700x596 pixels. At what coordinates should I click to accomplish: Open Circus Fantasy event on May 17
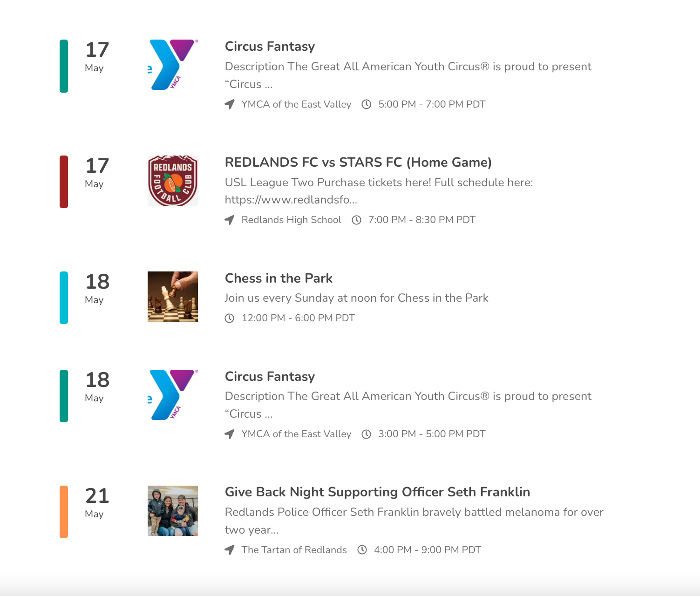click(x=270, y=47)
